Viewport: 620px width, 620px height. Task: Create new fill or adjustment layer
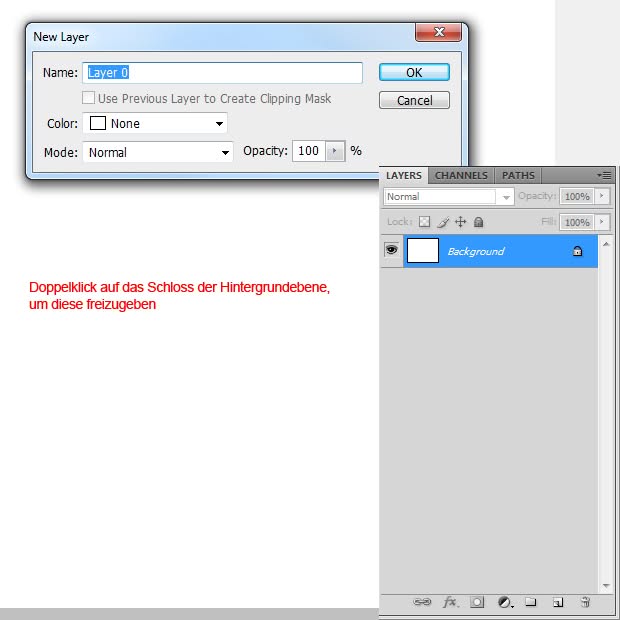point(505,602)
